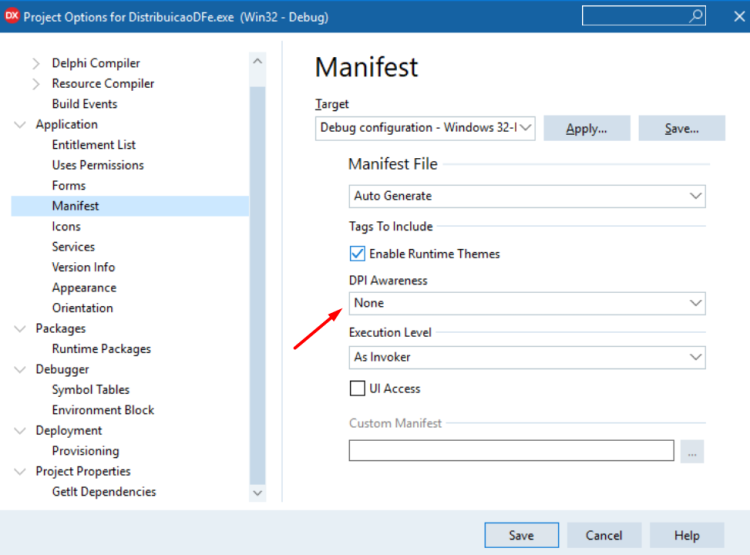
Task: Open the DPI Awareness dropdown
Action: tap(527, 303)
